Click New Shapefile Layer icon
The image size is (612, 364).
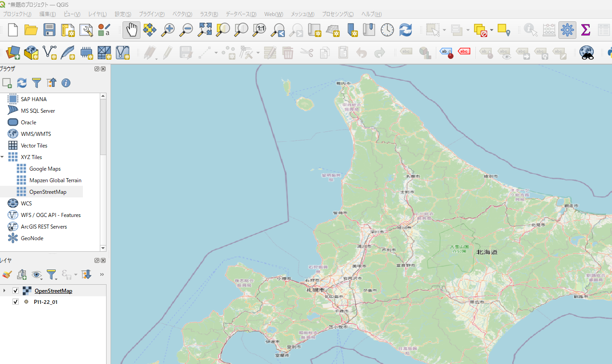pos(49,53)
